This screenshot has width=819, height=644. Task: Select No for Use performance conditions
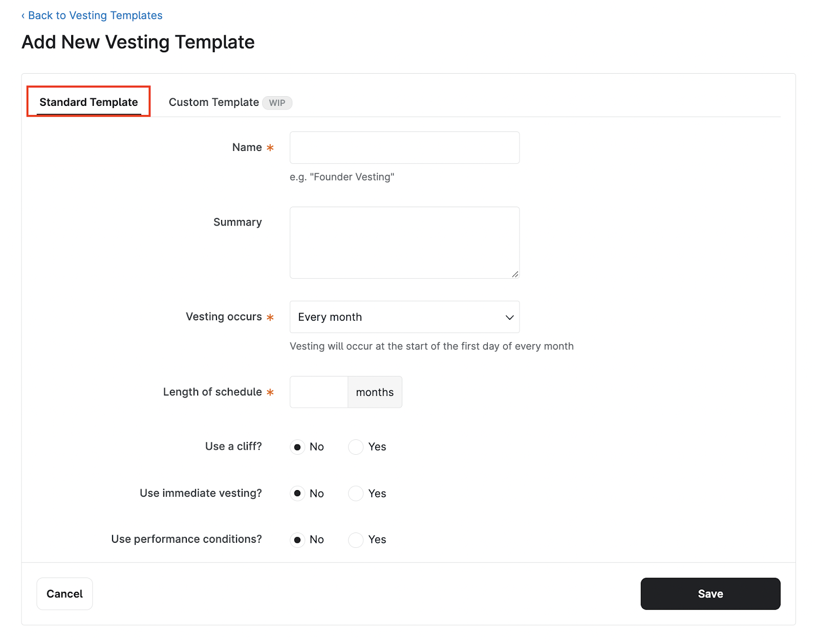coord(297,540)
